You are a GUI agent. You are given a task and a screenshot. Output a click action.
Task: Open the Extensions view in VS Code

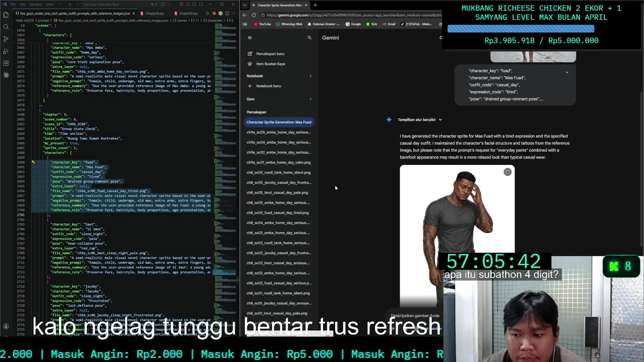pyautogui.click(x=6, y=63)
